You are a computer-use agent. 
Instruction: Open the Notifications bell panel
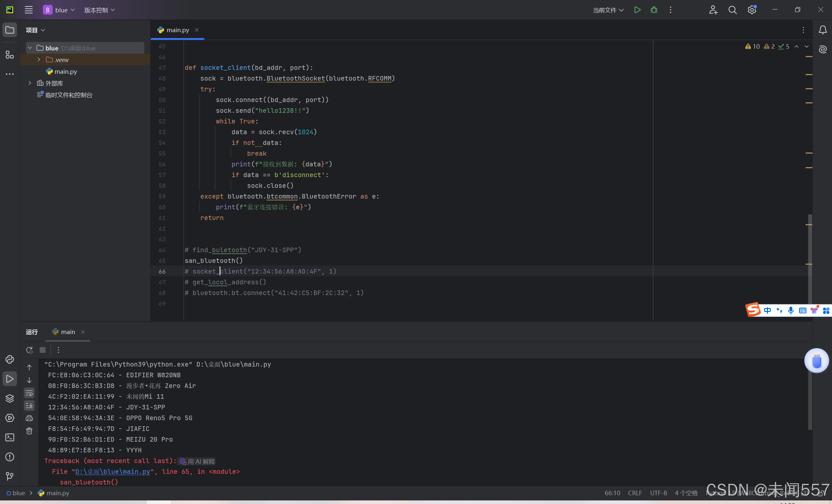coord(823,30)
